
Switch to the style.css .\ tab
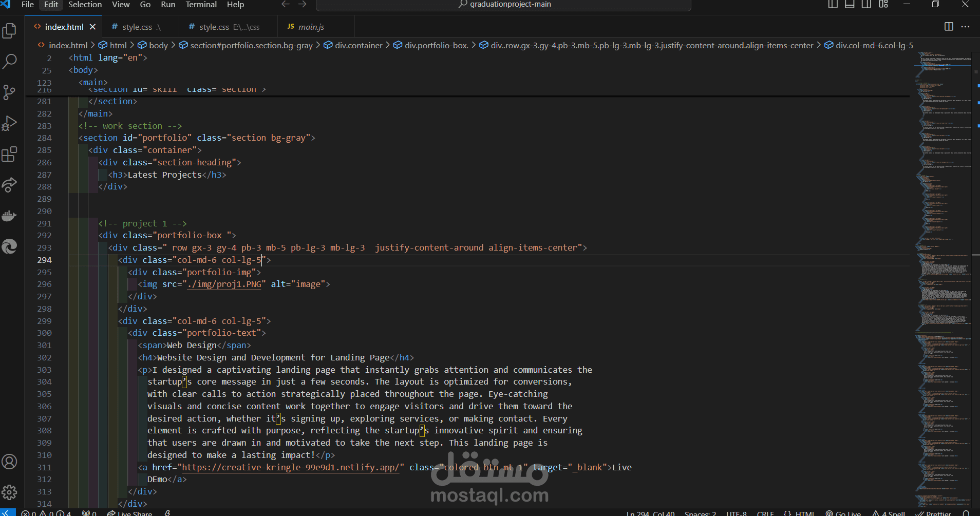click(x=140, y=27)
